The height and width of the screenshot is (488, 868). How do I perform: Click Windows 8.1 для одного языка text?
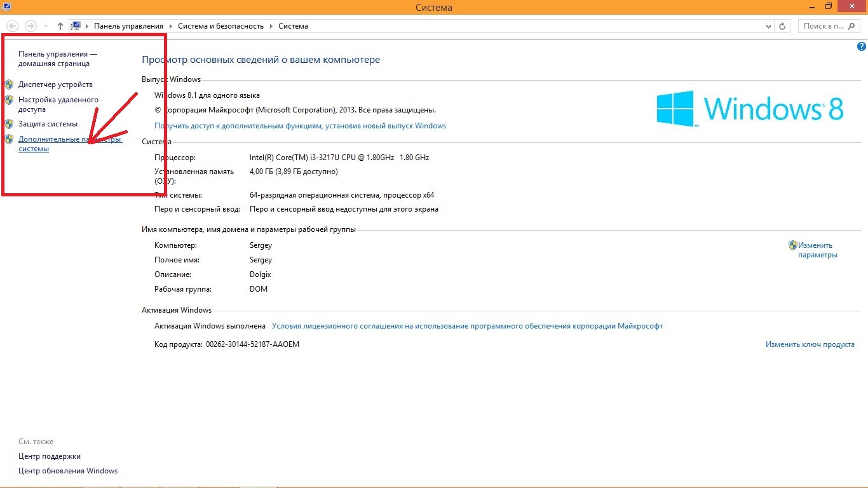click(207, 95)
